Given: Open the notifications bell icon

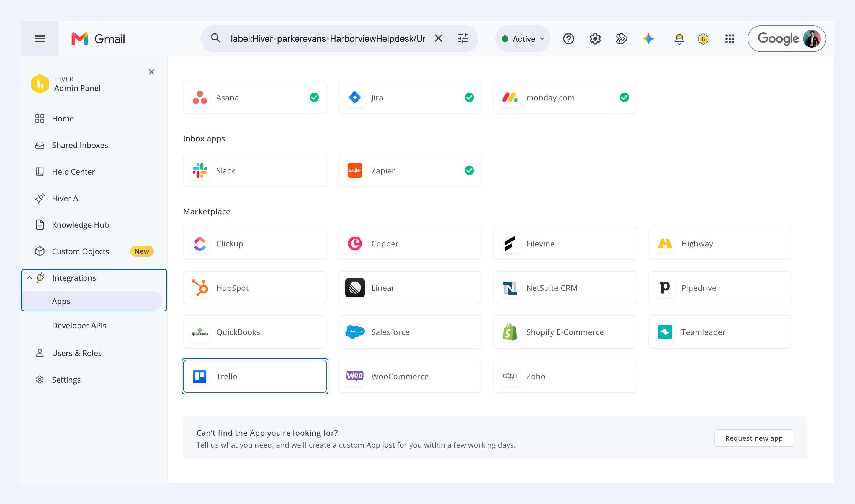Looking at the screenshot, I should [679, 39].
